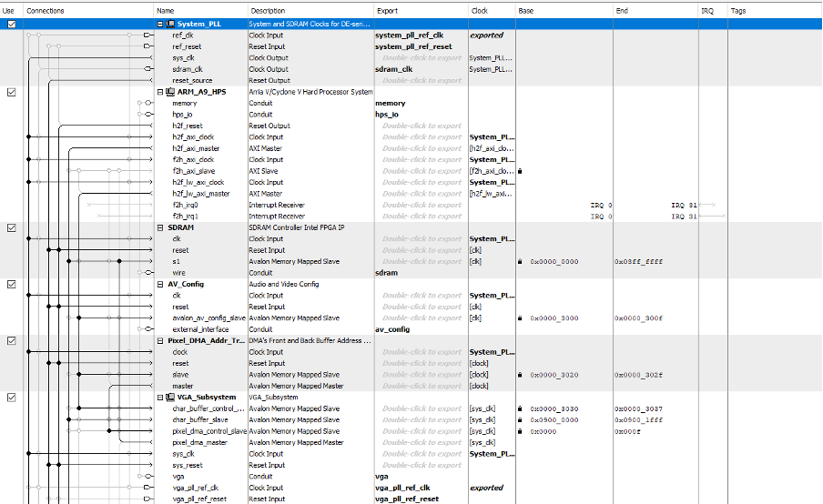
Task: Collapse the VGA_Subsystem tree node
Action: [x=160, y=398]
